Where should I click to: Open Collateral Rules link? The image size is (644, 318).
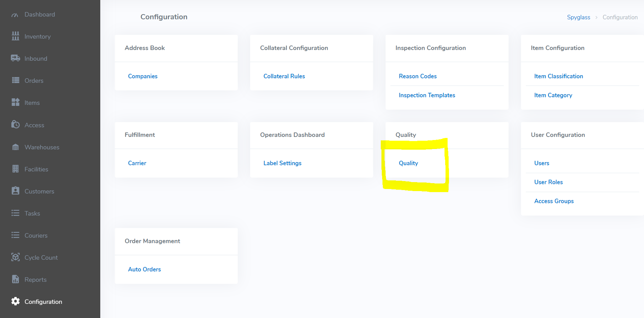(284, 76)
